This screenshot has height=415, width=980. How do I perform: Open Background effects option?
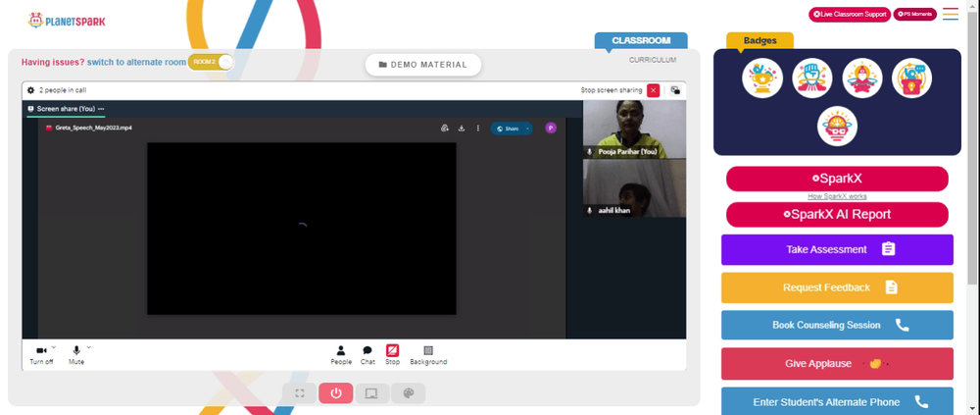pos(428,355)
